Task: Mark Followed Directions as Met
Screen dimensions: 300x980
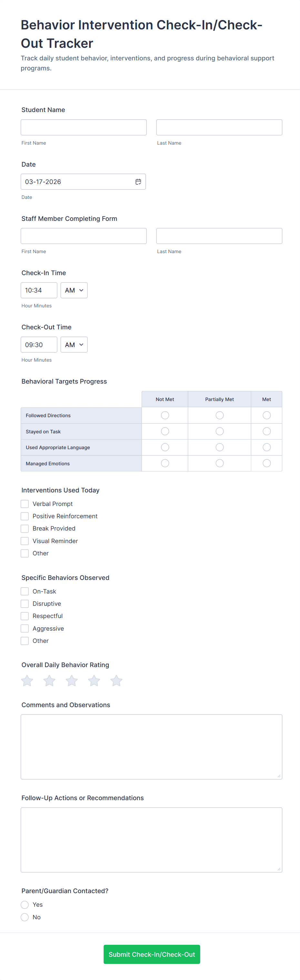Action: click(266, 415)
